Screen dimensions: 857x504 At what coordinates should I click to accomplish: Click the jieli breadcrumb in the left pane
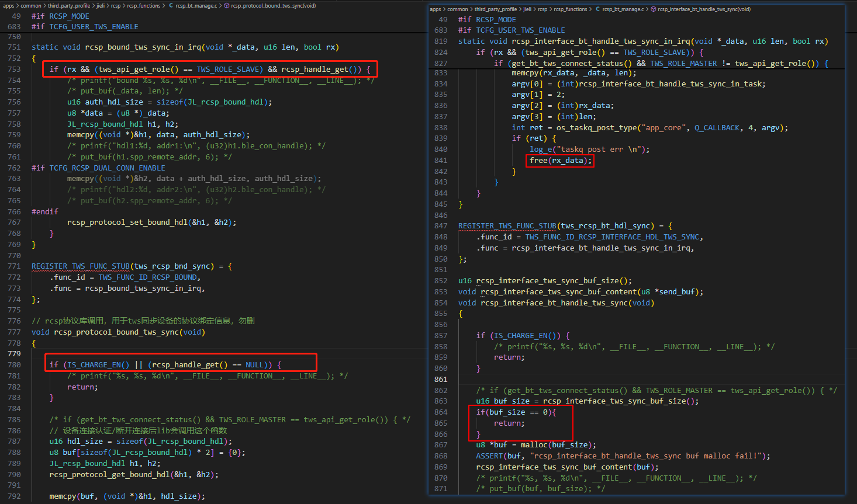click(x=101, y=6)
